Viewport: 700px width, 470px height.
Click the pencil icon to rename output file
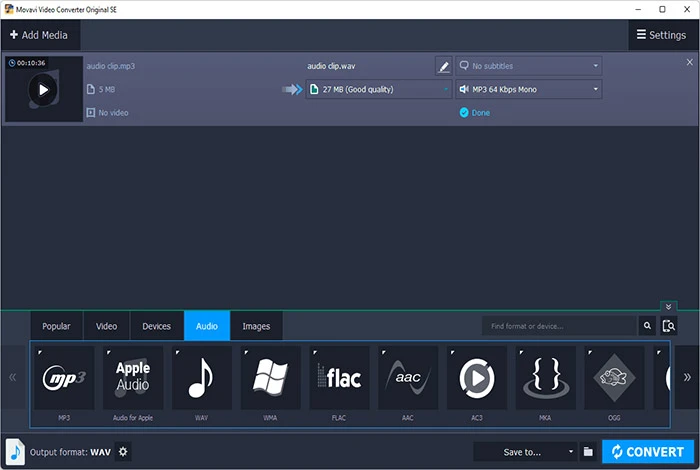point(443,66)
